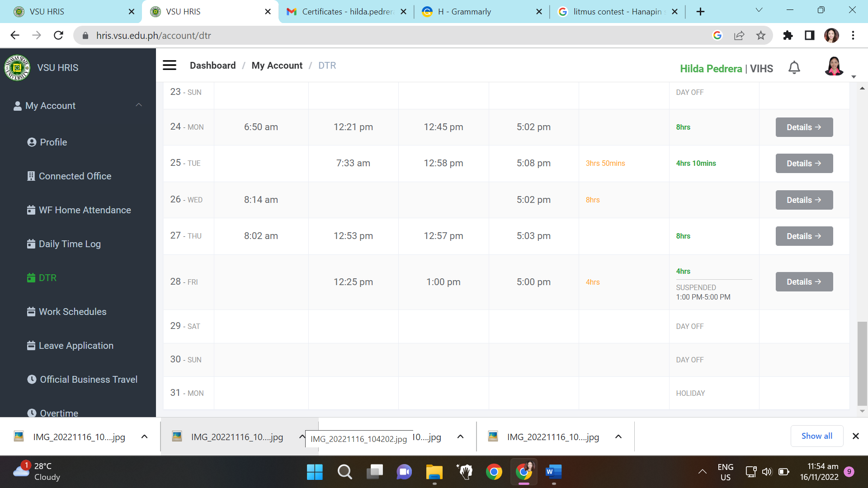Open the notifications bell
The image size is (868, 488).
pyautogui.click(x=794, y=68)
